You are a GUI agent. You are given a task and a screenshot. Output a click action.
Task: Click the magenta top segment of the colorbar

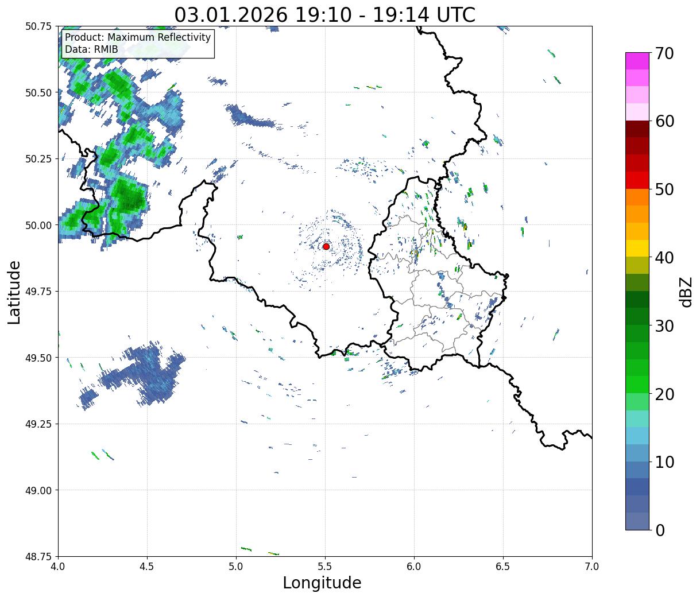(x=637, y=61)
